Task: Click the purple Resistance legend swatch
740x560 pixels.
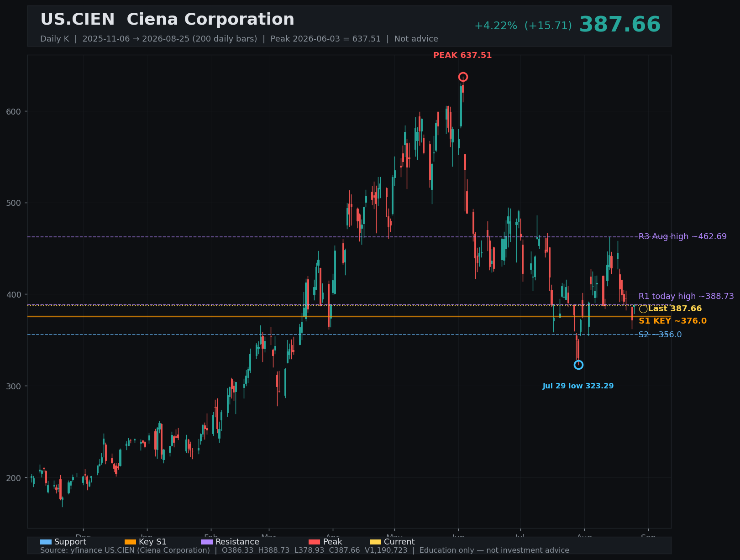Action: click(207, 542)
